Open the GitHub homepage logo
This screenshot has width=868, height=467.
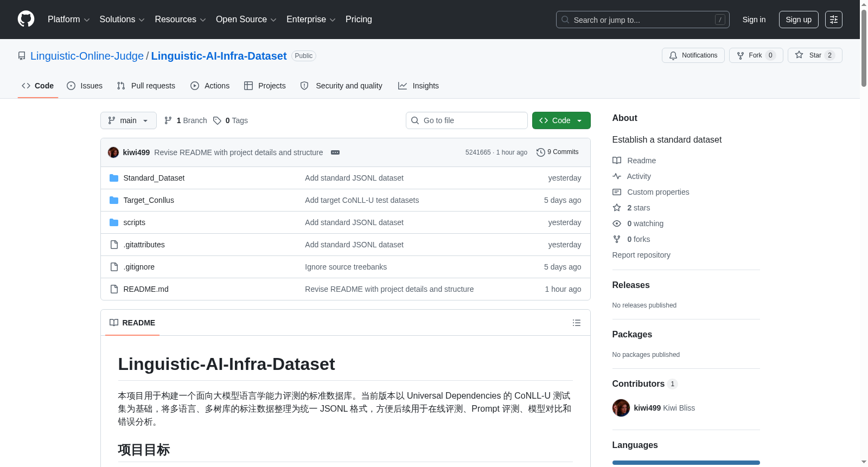point(26,19)
